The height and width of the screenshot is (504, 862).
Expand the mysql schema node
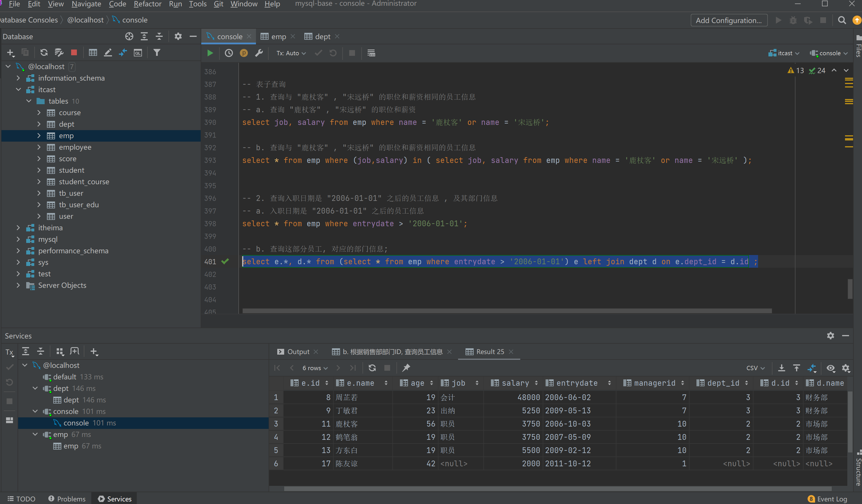coord(18,239)
